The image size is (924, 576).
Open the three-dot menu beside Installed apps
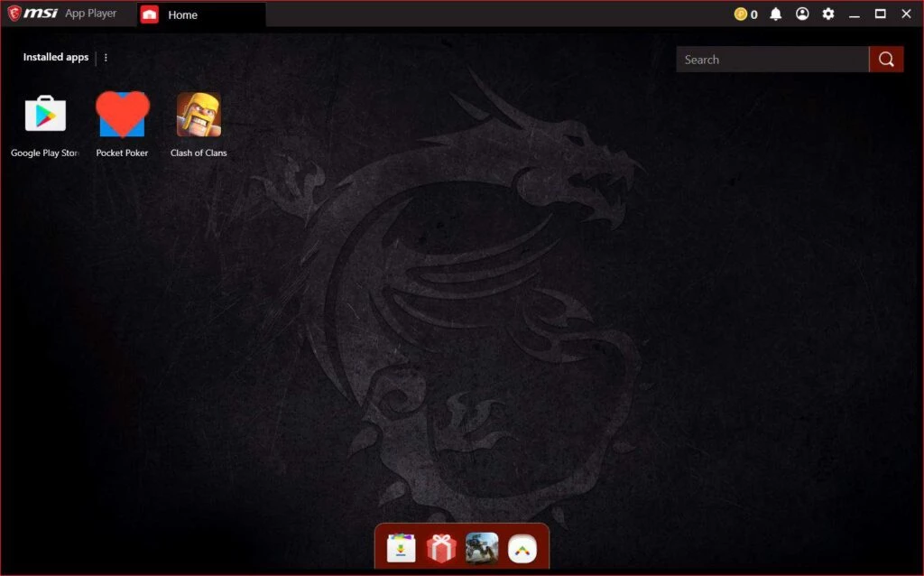coord(106,58)
